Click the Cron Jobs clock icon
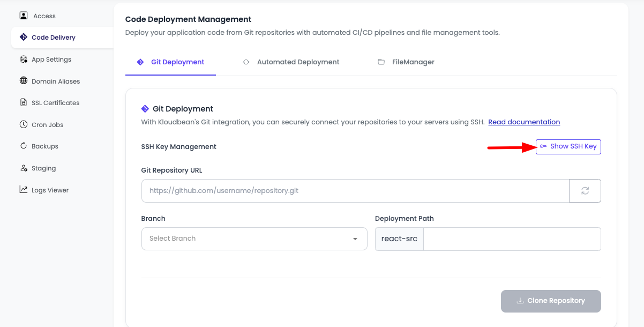The width and height of the screenshot is (644, 327). click(x=24, y=125)
